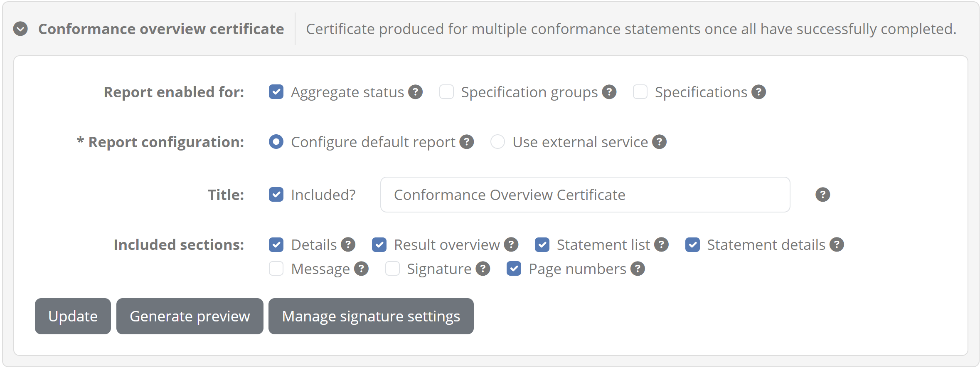The image size is (980, 368).
Task: Open help icon next to Signature
Action: click(483, 269)
